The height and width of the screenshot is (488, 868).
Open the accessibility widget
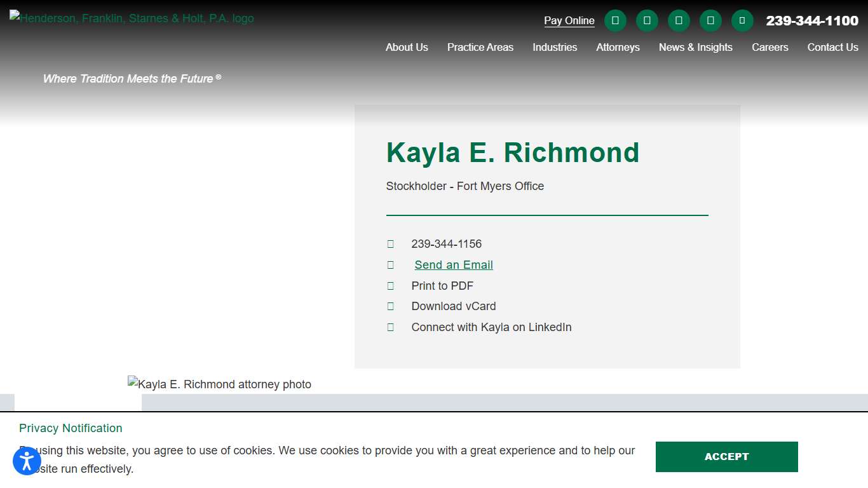27,461
